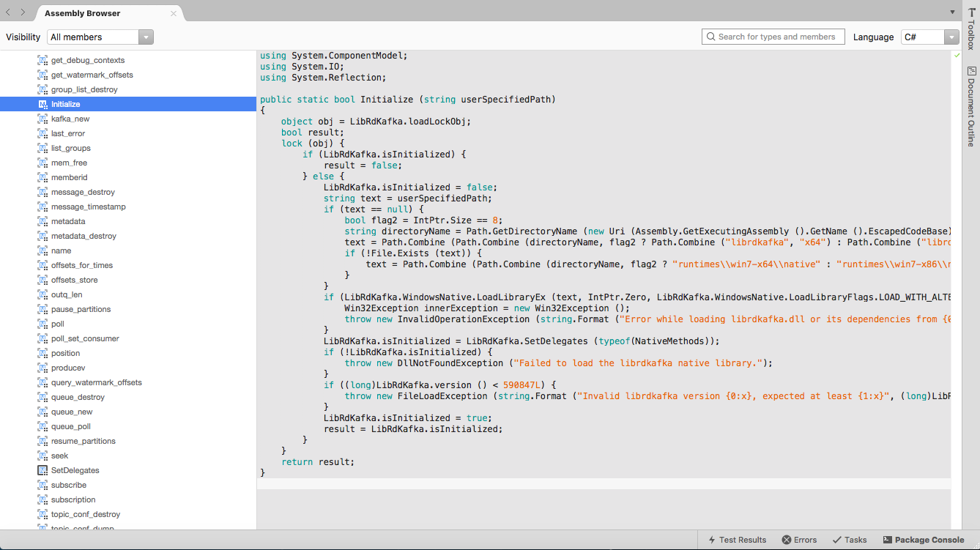Click the method icon beside topic_conf_destroy
This screenshot has height=550, width=980.
(42, 514)
